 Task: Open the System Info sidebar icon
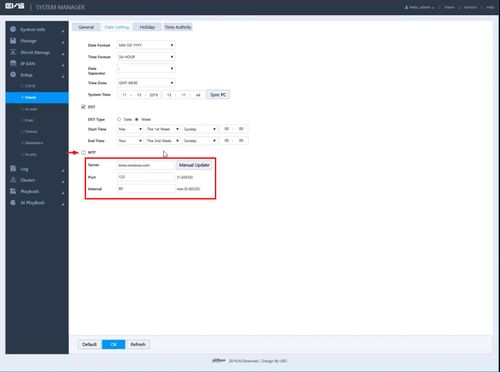click(13, 29)
